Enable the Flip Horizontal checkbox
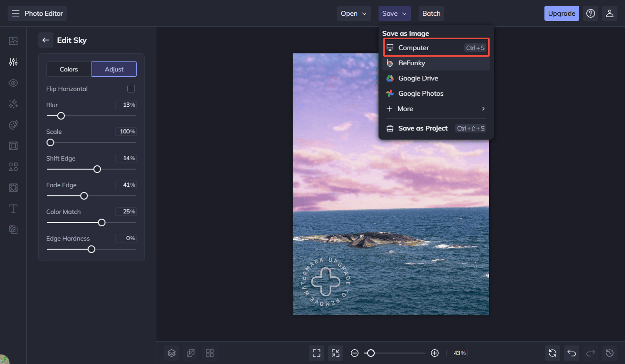 [x=132, y=89]
